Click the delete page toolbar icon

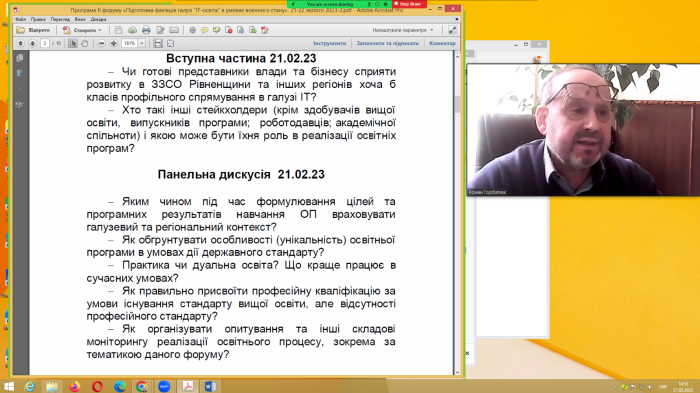pyautogui.click(x=229, y=30)
